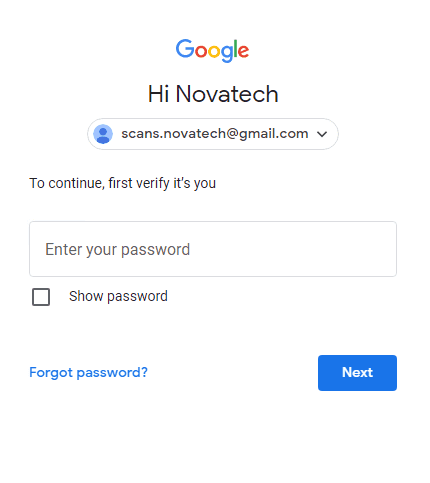Click the blue capital G in the Google logo
The height and width of the screenshot is (483, 430).
pyautogui.click(x=185, y=48)
